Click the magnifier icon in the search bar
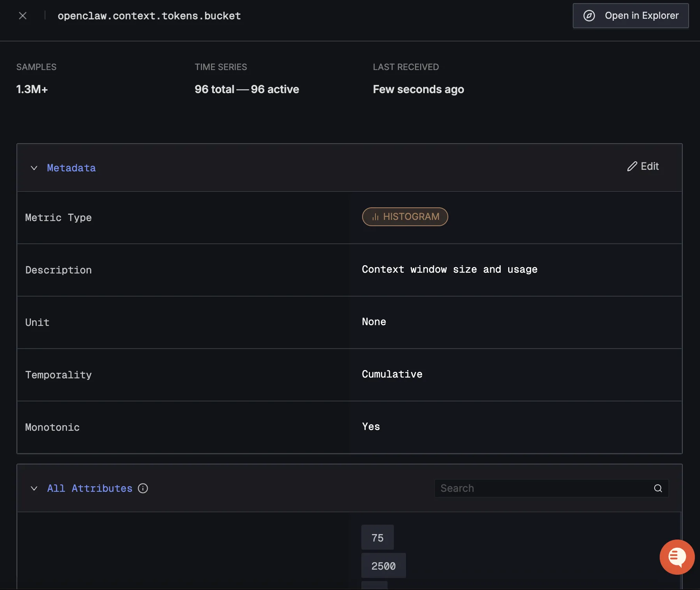Screen dimensions: 700x590 657,488
